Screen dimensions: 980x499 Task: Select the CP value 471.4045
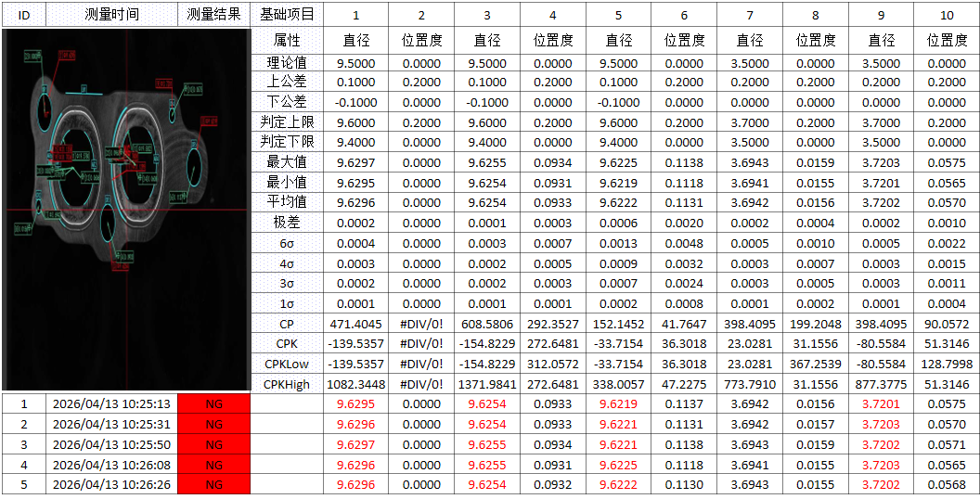click(356, 325)
